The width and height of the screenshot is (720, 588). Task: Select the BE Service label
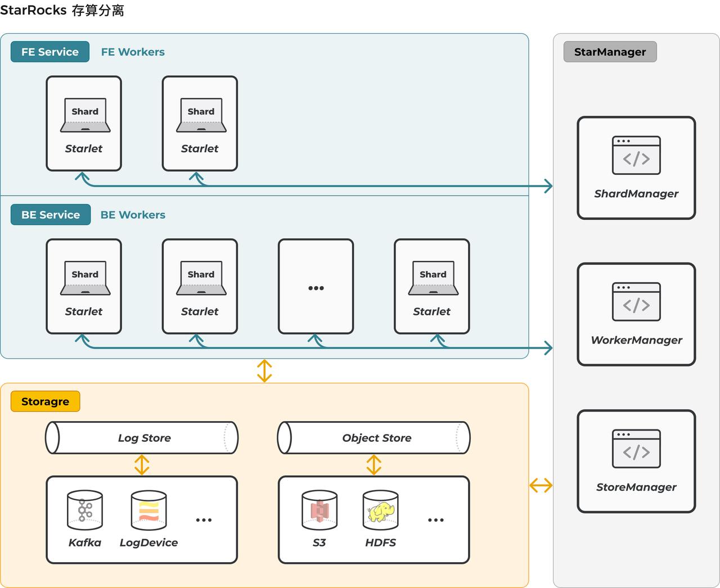coord(51,215)
